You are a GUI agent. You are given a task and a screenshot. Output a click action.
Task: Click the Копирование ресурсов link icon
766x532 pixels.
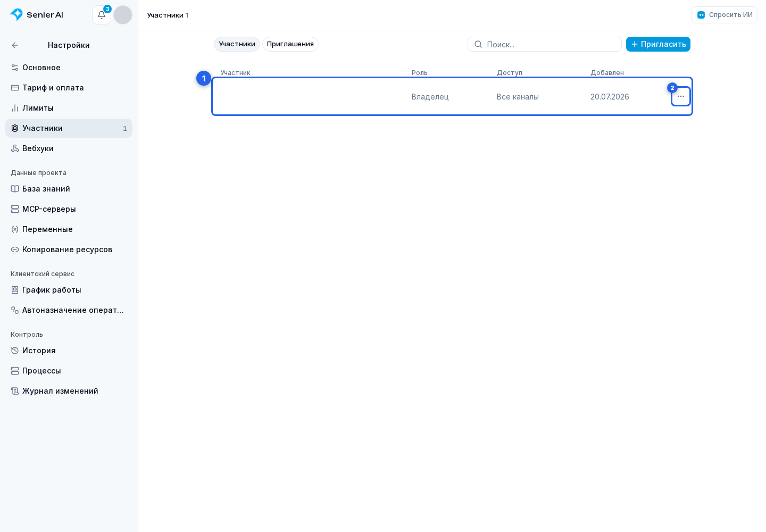pyautogui.click(x=15, y=250)
